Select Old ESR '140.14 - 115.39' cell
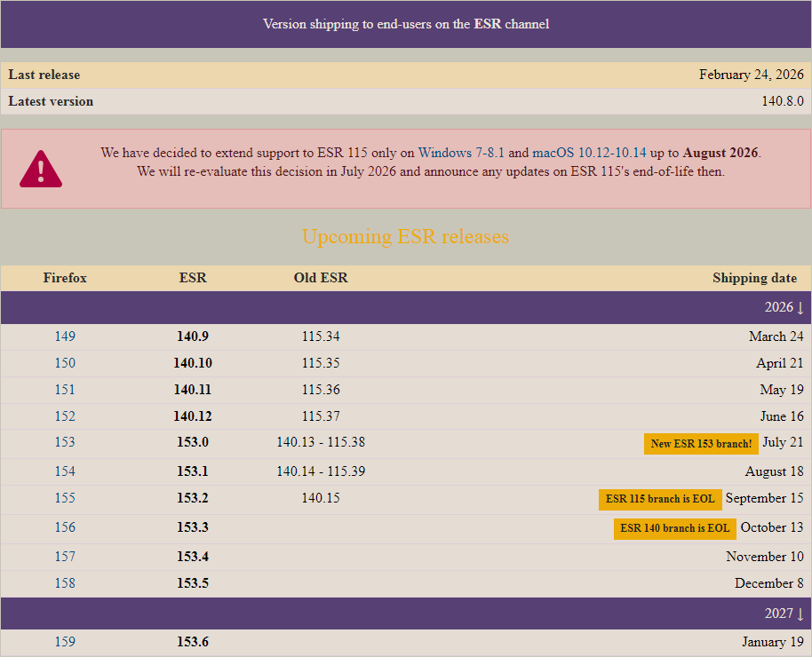812x657 pixels. pyautogui.click(x=321, y=471)
